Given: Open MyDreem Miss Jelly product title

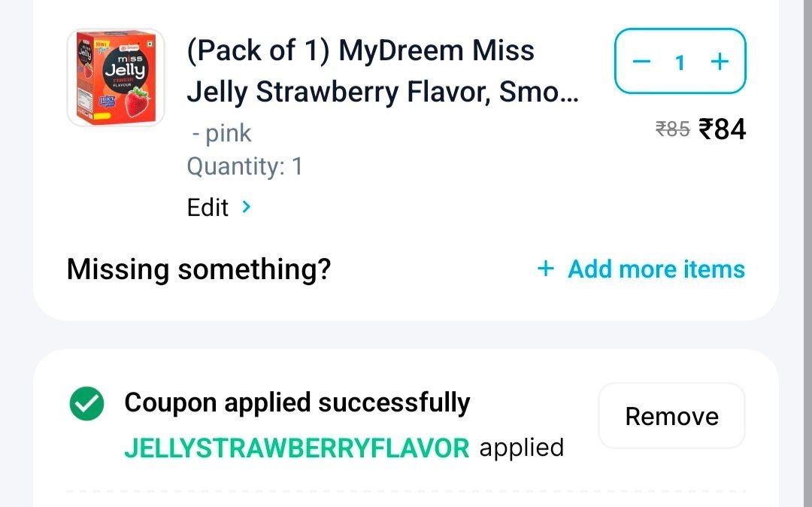Looking at the screenshot, I should [382, 71].
